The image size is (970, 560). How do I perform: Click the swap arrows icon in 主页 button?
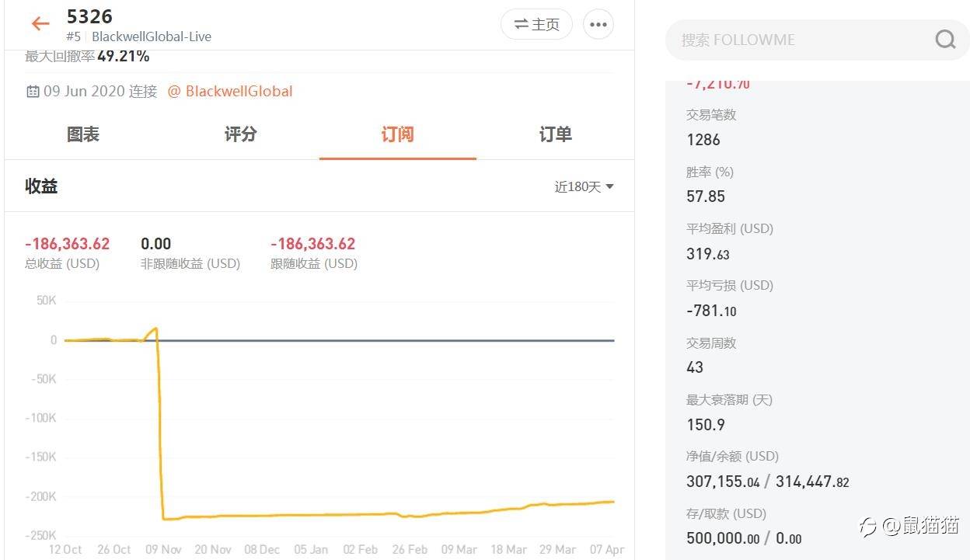click(x=521, y=25)
